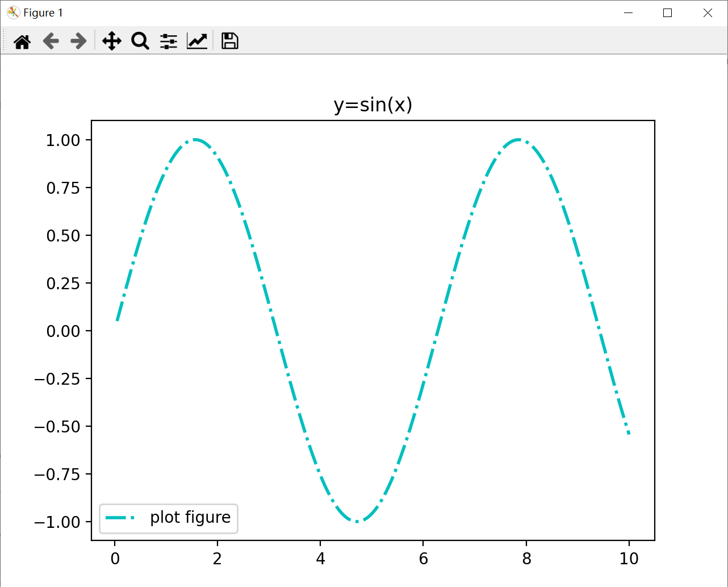The height and width of the screenshot is (587, 728).
Task: Activate the Pan axes tool
Action: (x=112, y=41)
